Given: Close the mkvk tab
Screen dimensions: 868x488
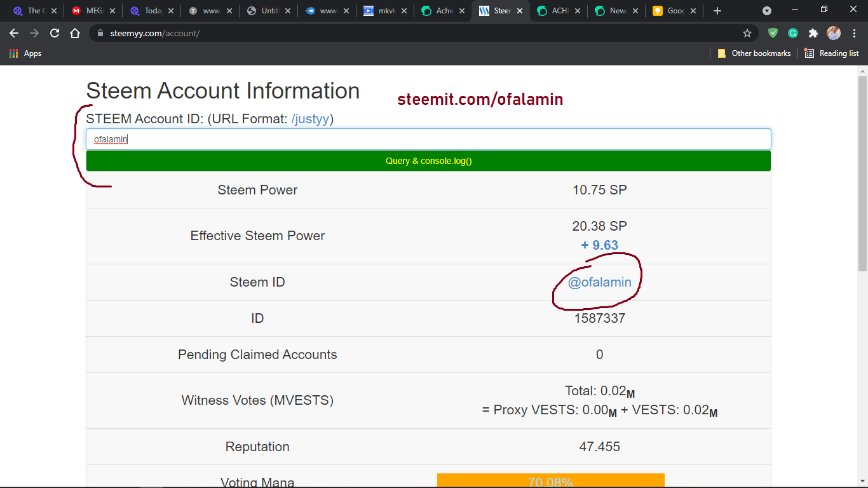Looking at the screenshot, I should click(404, 11).
